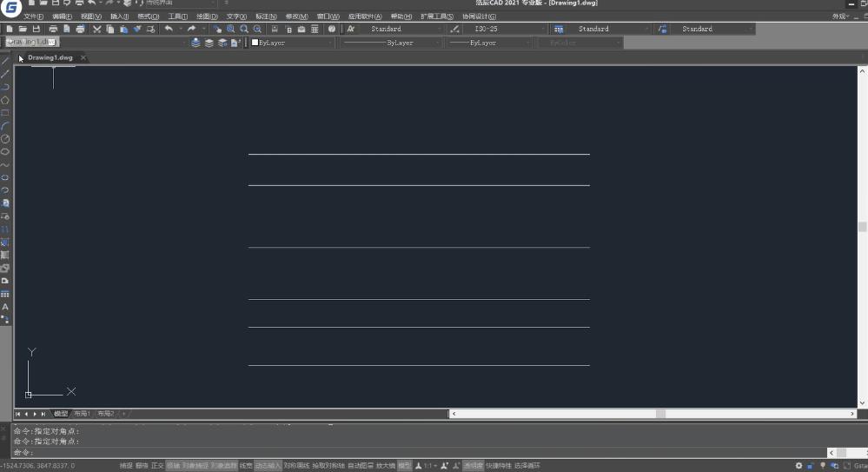
Task: Open the 文件(F) menu
Action: [x=33, y=17]
